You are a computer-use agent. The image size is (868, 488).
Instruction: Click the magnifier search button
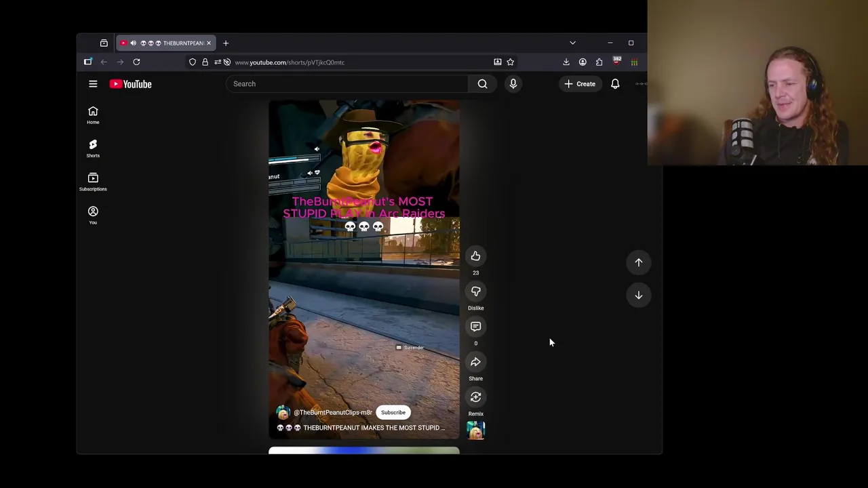pyautogui.click(x=482, y=84)
